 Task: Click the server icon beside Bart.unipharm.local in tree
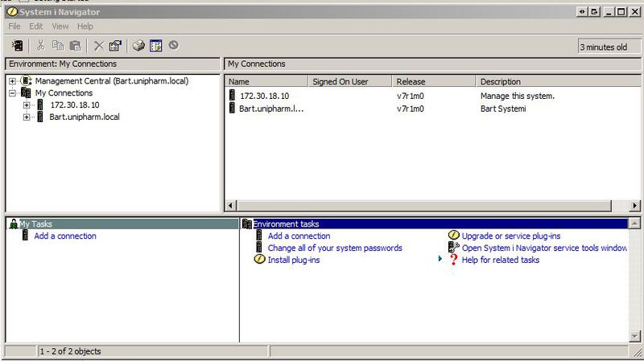[x=40, y=117]
